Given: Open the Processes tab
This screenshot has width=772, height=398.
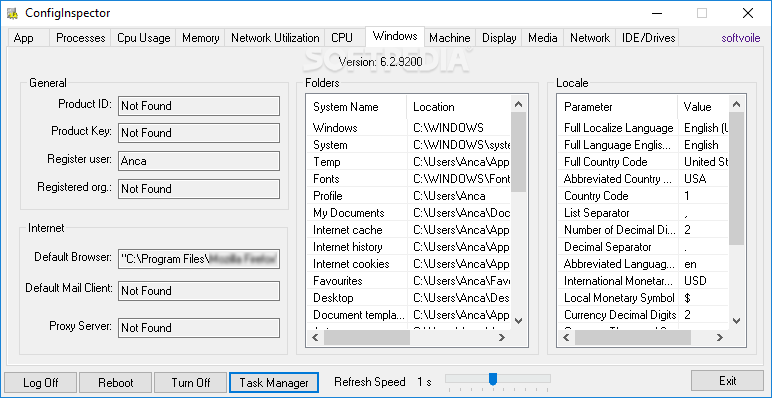Looking at the screenshot, I should coord(81,38).
